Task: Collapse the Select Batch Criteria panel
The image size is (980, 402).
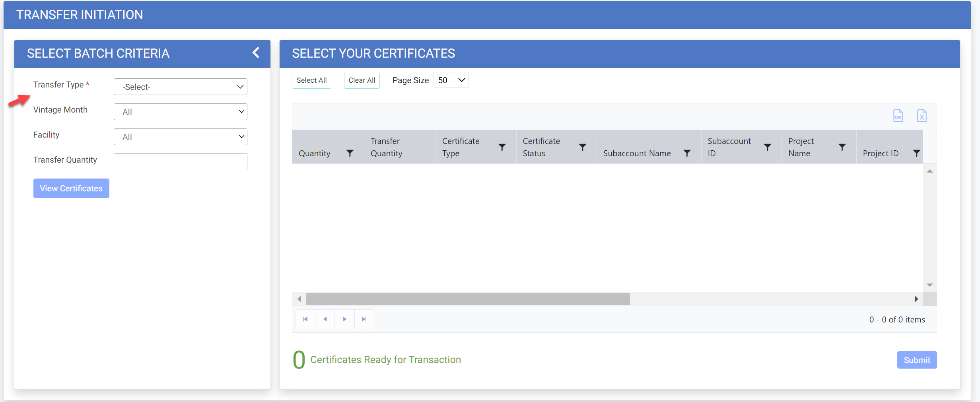Action: tap(256, 53)
